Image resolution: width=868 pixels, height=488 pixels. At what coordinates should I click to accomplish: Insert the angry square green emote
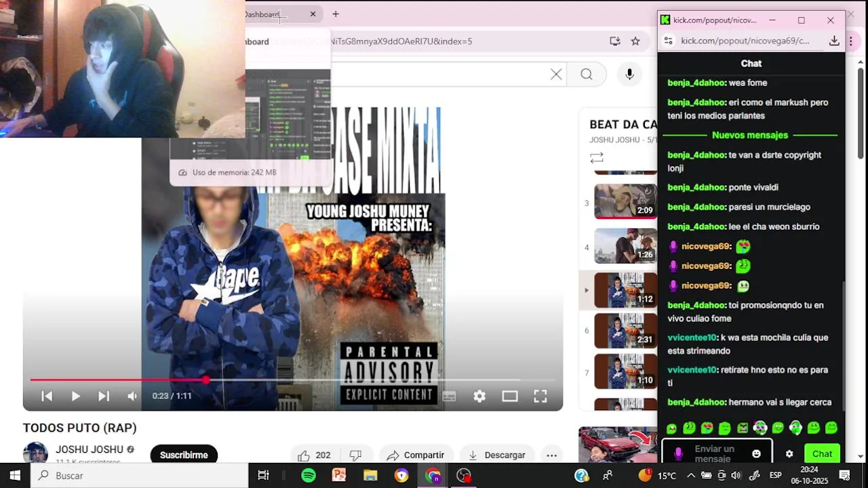tap(743, 428)
